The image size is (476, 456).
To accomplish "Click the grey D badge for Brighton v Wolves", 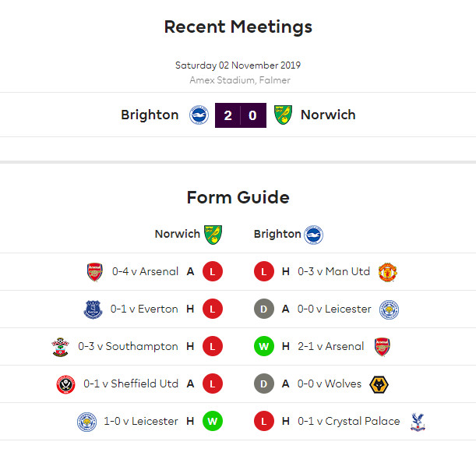I will (264, 384).
